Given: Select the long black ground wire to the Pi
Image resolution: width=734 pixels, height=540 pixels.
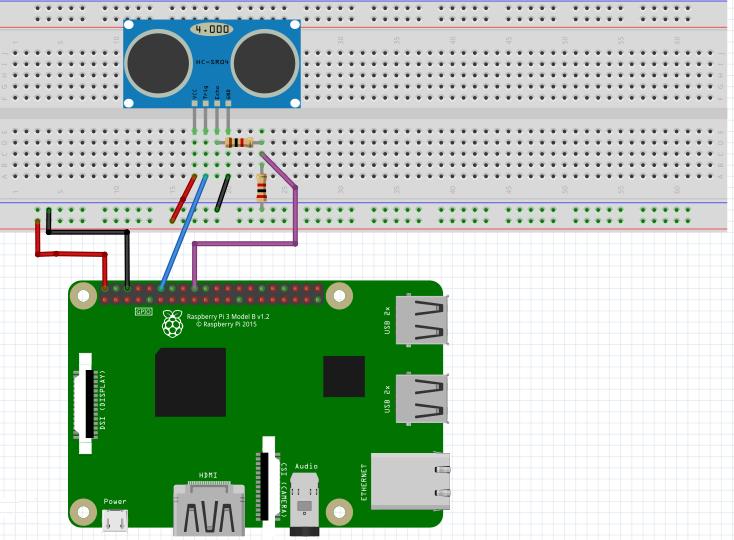Looking at the screenshot, I should [x=88, y=231].
